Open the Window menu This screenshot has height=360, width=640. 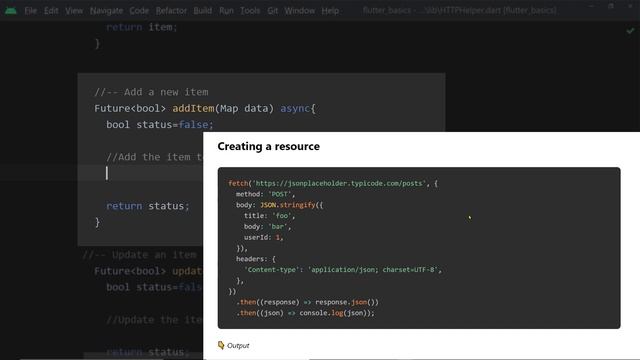(x=300, y=11)
